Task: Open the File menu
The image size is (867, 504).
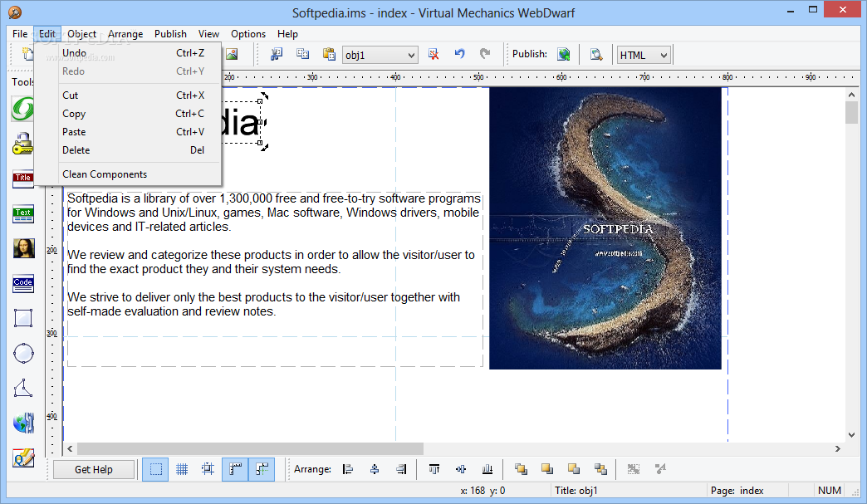Action: pos(20,34)
